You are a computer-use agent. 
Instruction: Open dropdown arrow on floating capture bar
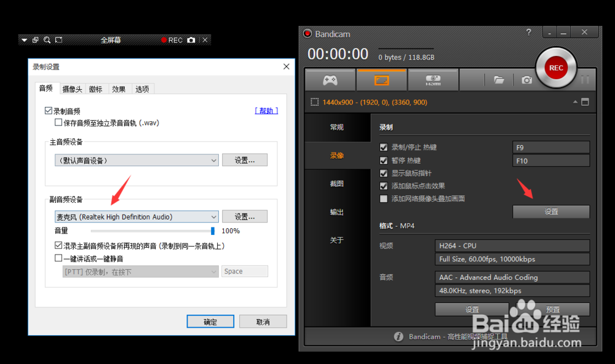pos(24,40)
